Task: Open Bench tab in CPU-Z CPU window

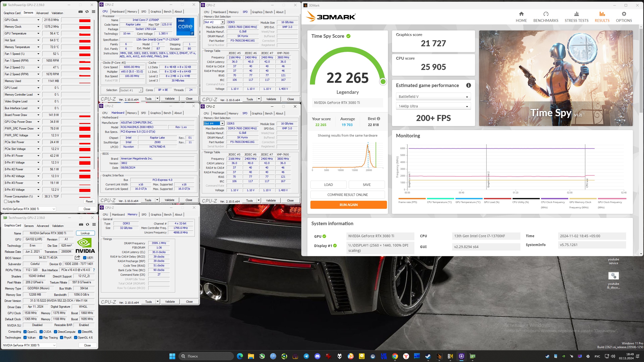Action: click(x=167, y=12)
